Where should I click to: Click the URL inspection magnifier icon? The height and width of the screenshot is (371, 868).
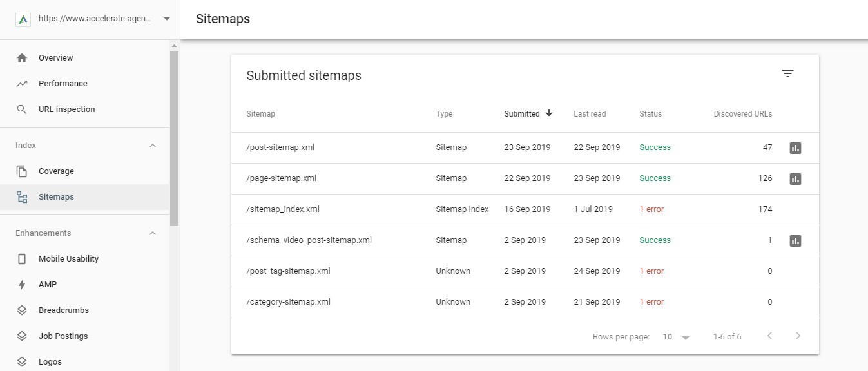pos(22,109)
